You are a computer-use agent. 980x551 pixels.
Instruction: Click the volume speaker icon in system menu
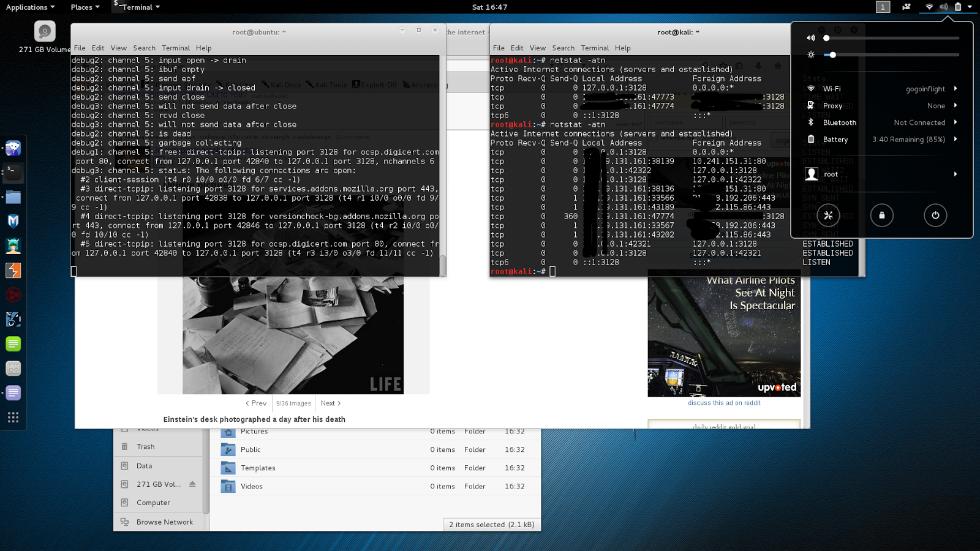click(811, 38)
